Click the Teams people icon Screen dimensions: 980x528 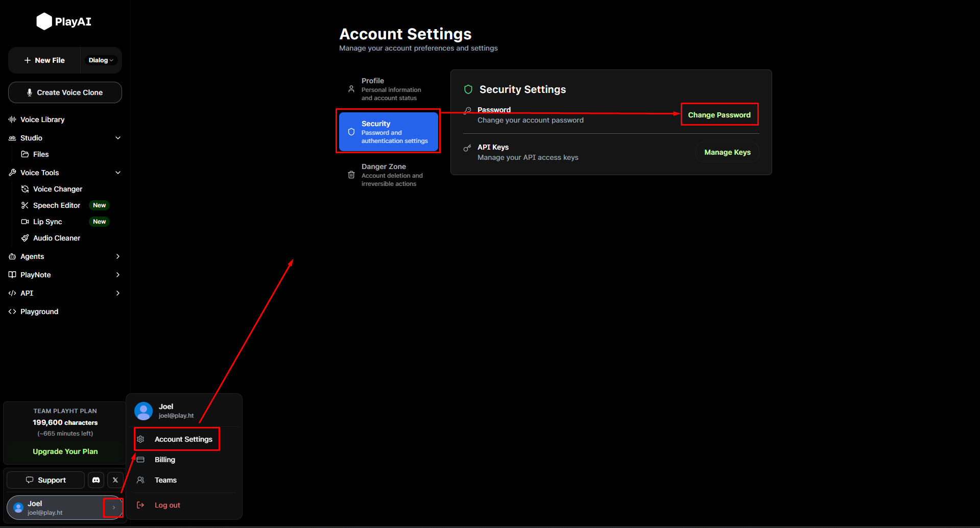(x=140, y=480)
